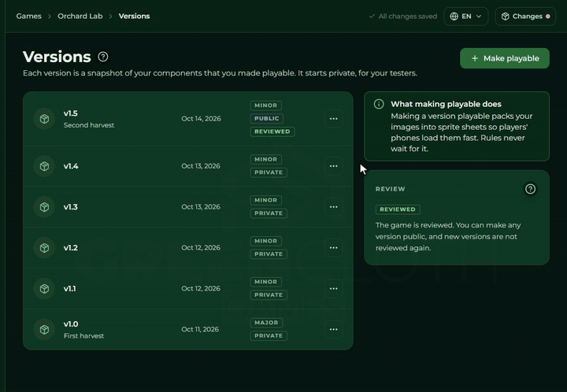The height and width of the screenshot is (392, 567).
Task: Select the v1.4 version row
Action: [188, 166]
